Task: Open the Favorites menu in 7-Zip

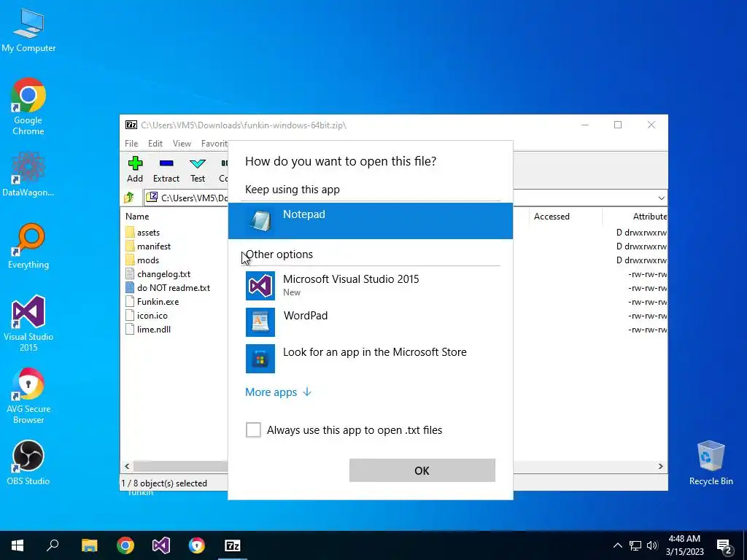Action: [214, 144]
